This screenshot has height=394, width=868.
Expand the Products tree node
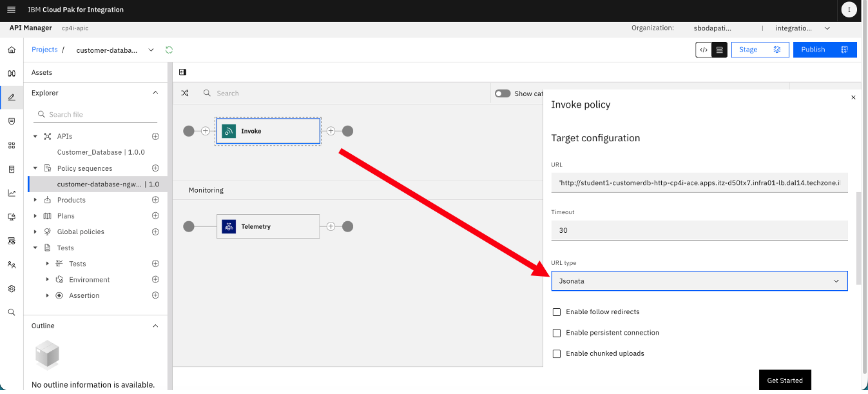coord(35,200)
